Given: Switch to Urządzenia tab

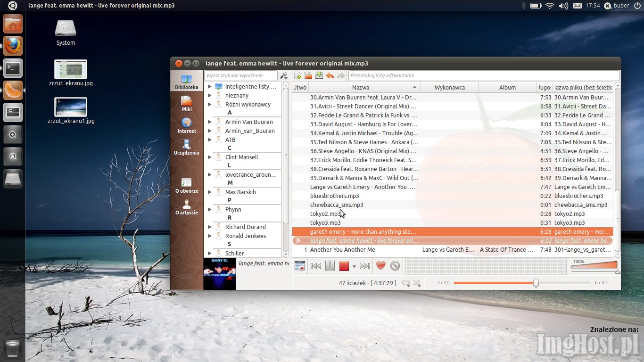Looking at the screenshot, I should [187, 148].
